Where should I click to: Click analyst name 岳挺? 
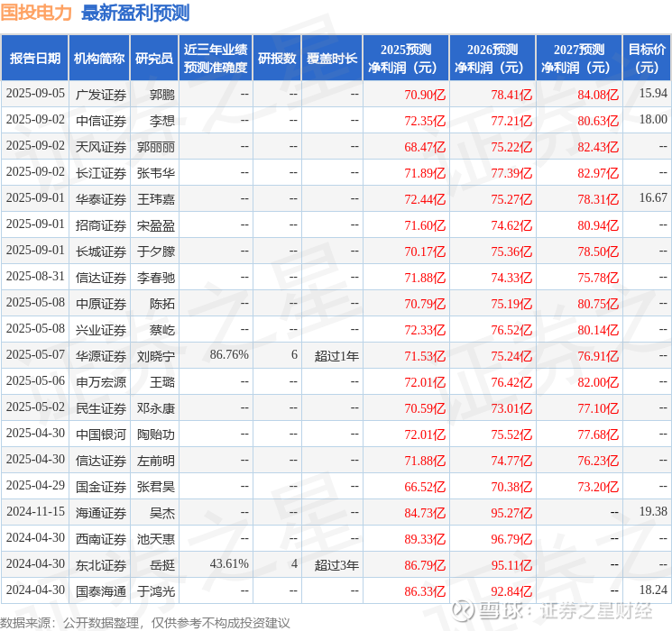pyautogui.click(x=162, y=565)
